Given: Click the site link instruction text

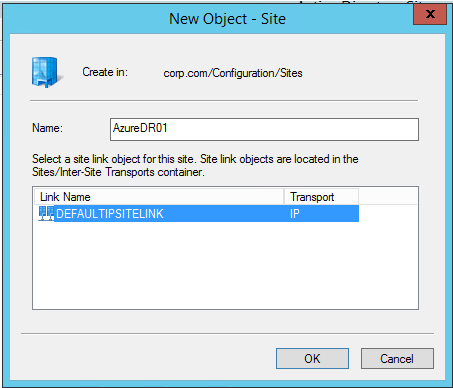Looking at the screenshot, I should coord(195,165).
